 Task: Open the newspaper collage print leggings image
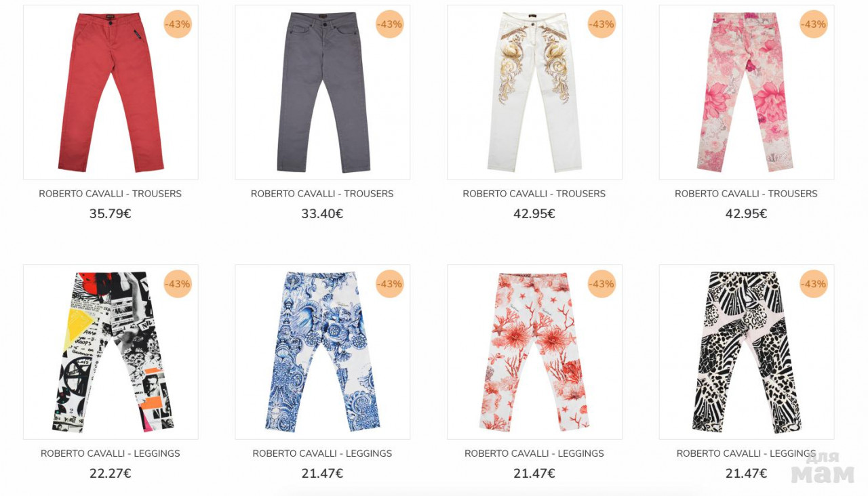pyautogui.click(x=111, y=352)
